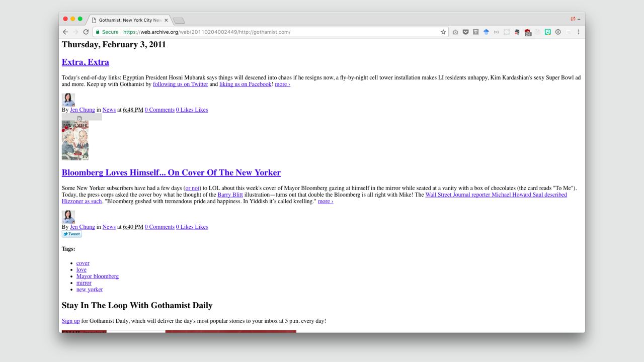This screenshot has width=644, height=362.
Task: Click '0 Likes Likes' on the 6:40 PM post
Action: [x=192, y=227]
